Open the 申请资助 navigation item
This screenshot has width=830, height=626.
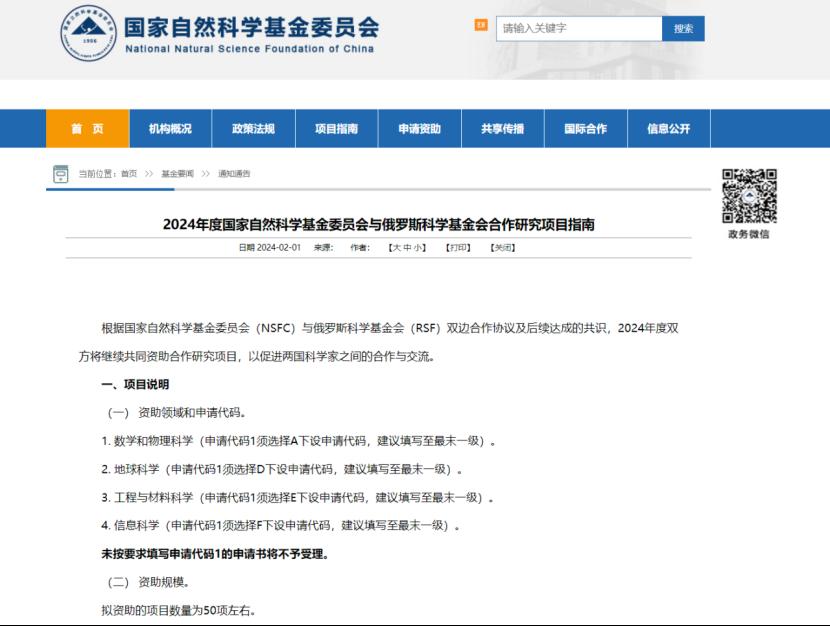(x=419, y=129)
